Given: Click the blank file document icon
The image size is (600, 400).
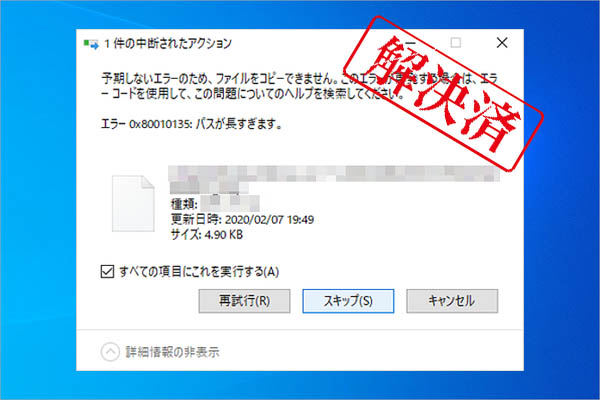Looking at the screenshot, I should pyautogui.click(x=133, y=203).
